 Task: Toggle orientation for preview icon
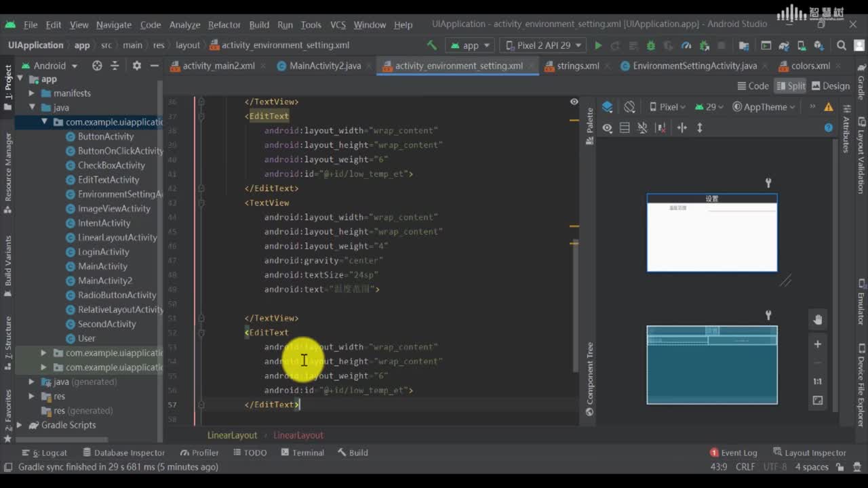click(629, 106)
